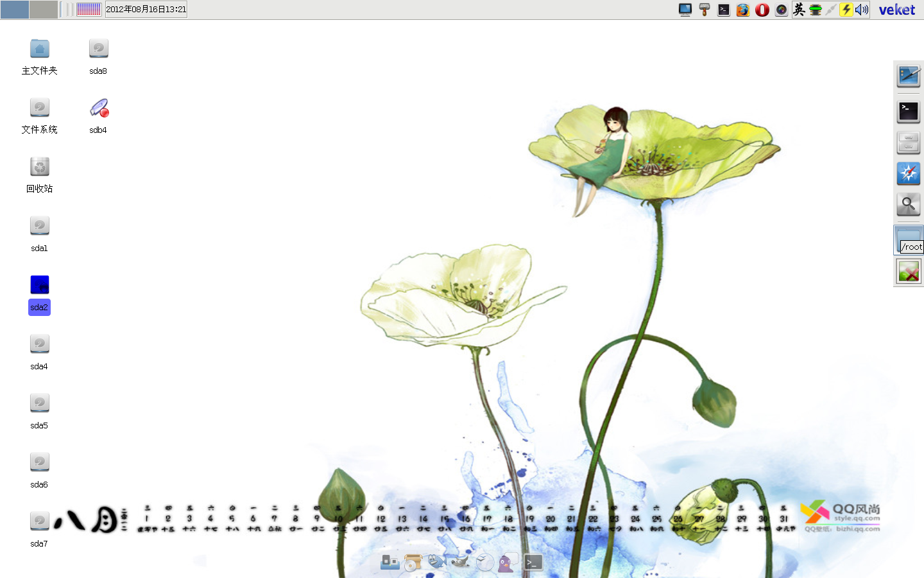Open the veket menu button
924x578 pixels.
[897, 10]
